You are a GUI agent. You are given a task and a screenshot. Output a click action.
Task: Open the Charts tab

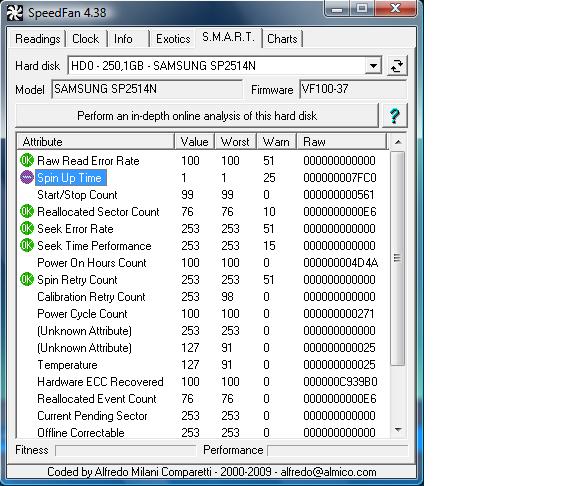[x=282, y=39]
